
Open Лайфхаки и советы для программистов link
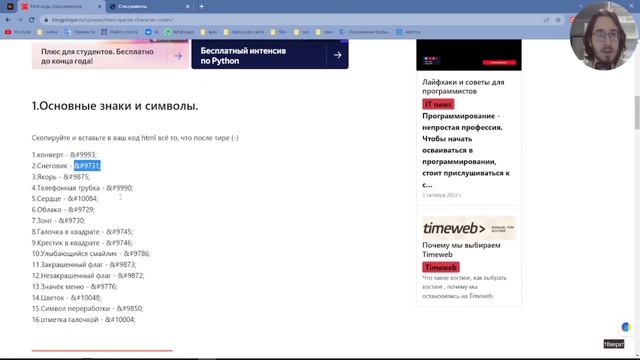point(463,87)
